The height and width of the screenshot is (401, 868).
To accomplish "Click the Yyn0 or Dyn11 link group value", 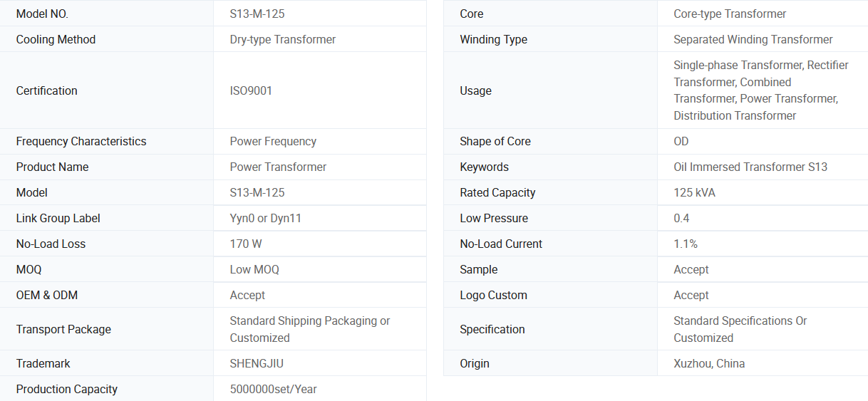I will click(265, 218).
